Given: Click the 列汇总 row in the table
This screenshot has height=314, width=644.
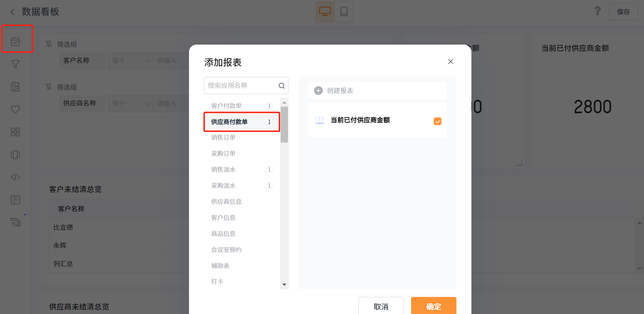Looking at the screenshot, I should point(119,264).
